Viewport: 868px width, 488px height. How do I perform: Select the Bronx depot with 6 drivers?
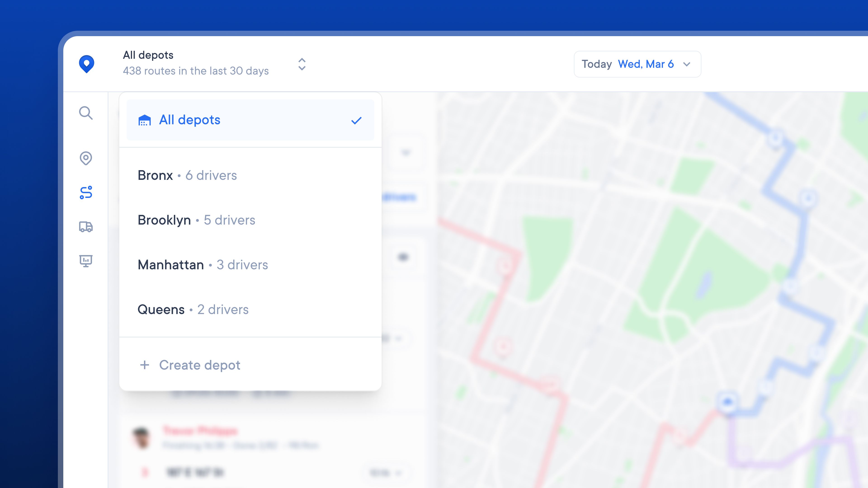pyautogui.click(x=187, y=176)
